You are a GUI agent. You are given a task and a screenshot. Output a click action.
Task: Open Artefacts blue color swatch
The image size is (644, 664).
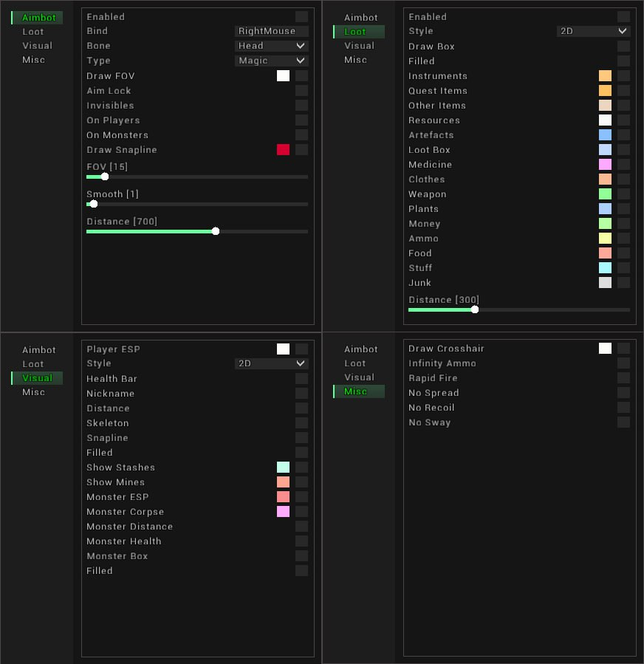click(x=605, y=134)
